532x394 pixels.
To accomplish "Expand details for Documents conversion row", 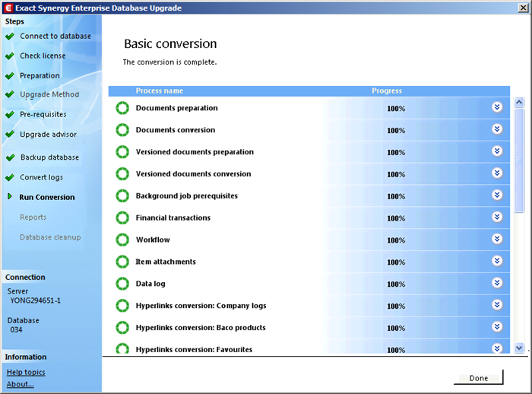I will pos(497,129).
